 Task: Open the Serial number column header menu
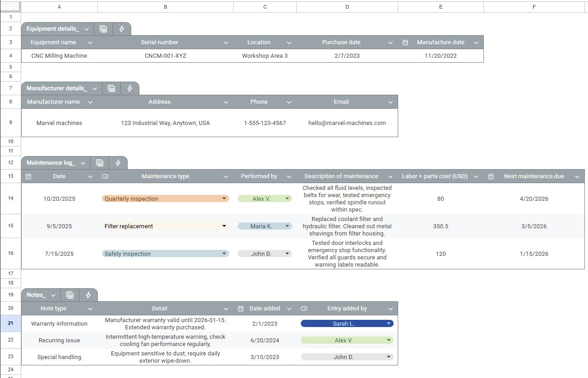(226, 42)
